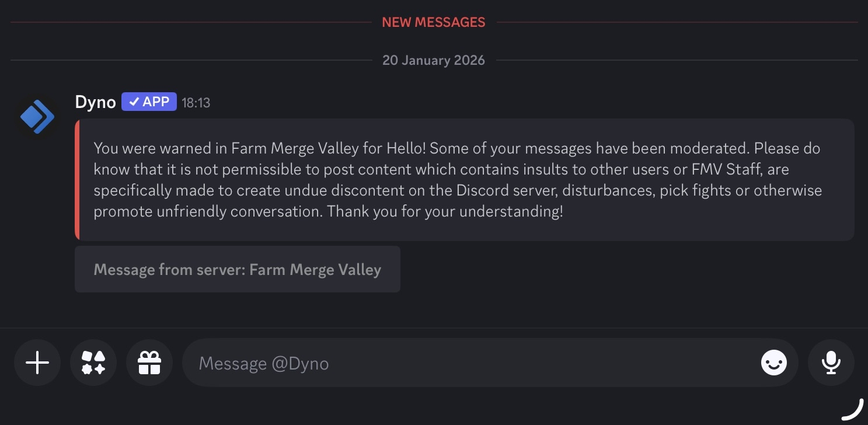This screenshot has width=868, height=425.
Task: Focus the Message @Dyno input field
Action: [467, 363]
